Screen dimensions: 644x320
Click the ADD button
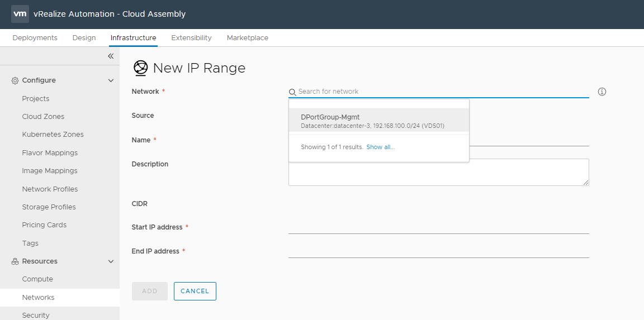[x=150, y=291]
